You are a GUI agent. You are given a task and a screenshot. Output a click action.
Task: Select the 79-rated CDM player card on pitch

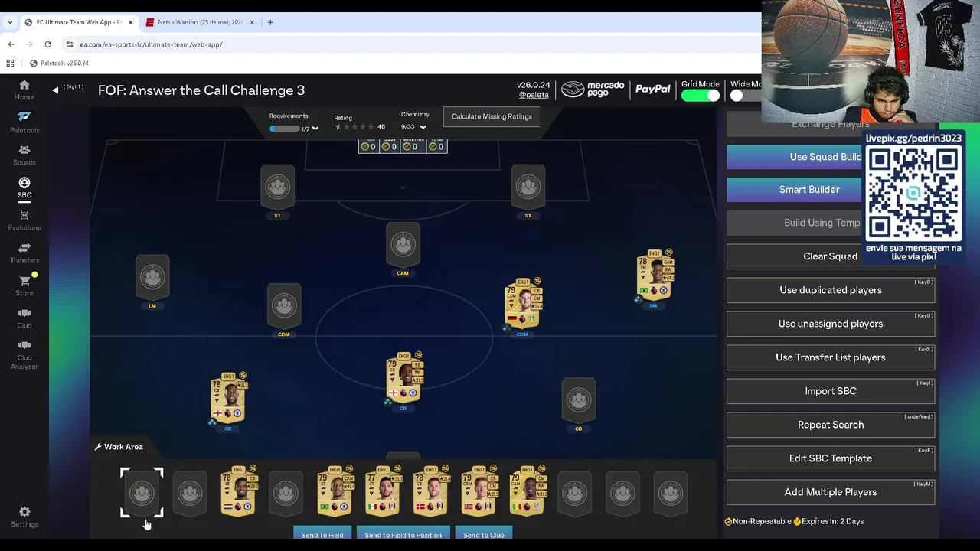click(523, 304)
